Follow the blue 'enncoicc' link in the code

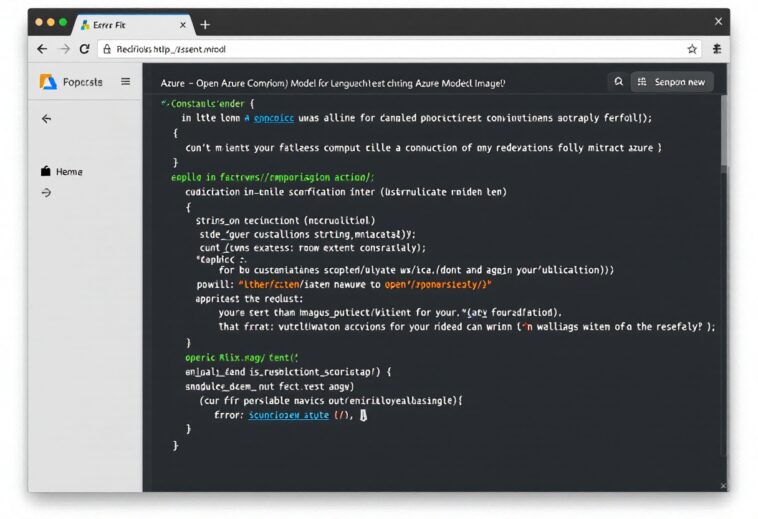coord(274,118)
